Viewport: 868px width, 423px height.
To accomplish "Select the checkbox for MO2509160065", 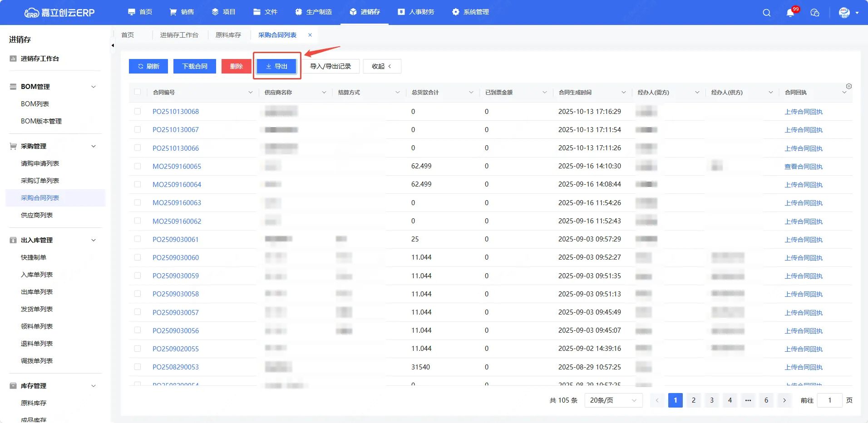I will tap(138, 166).
